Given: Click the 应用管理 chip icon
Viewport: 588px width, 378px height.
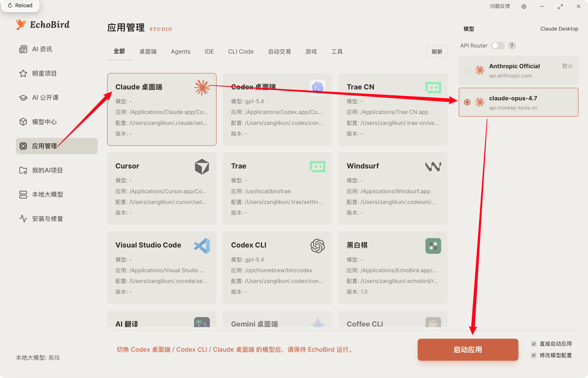Looking at the screenshot, I should coord(23,146).
